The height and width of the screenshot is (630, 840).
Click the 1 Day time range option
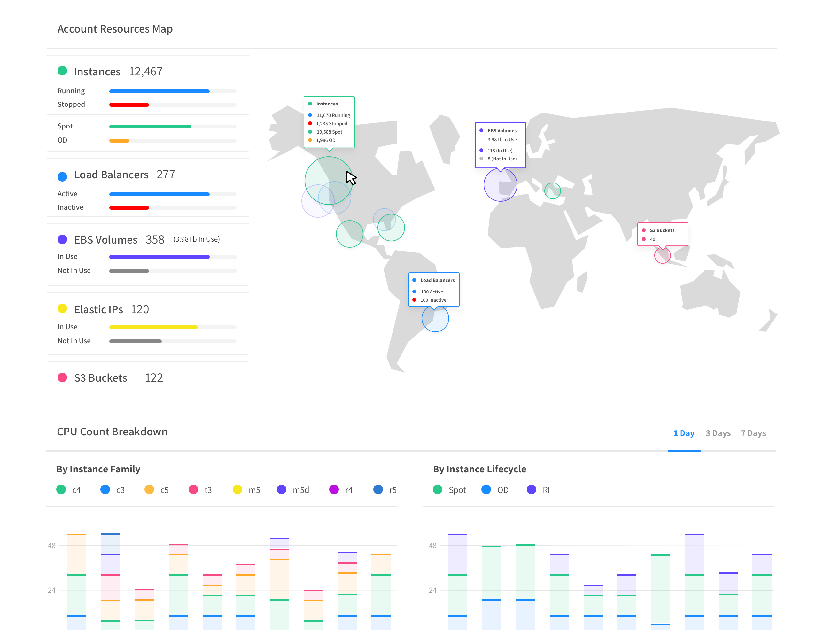click(684, 433)
